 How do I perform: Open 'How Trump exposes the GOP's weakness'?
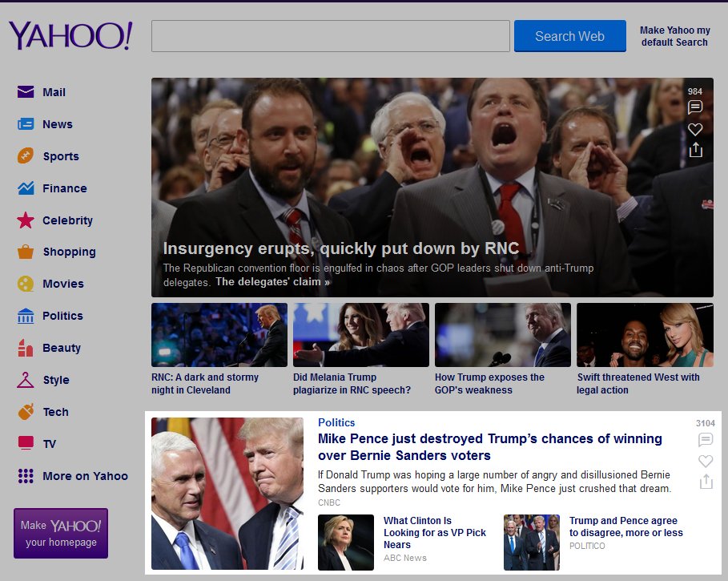coord(489,383)
